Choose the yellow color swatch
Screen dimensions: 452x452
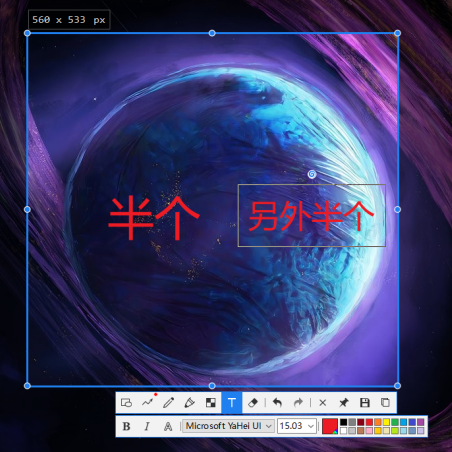[x=386, y=422]
